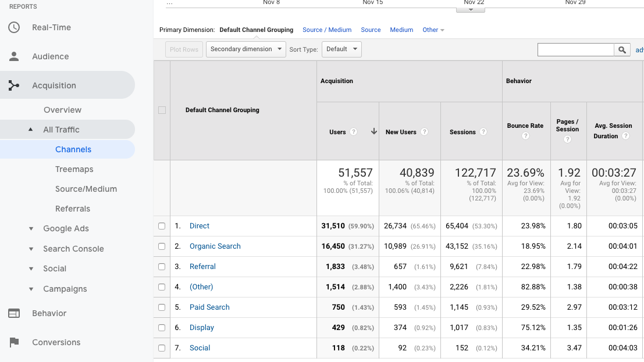Open the Sessions column help icon
Screen dimensions: 644x362
(483, 132)
